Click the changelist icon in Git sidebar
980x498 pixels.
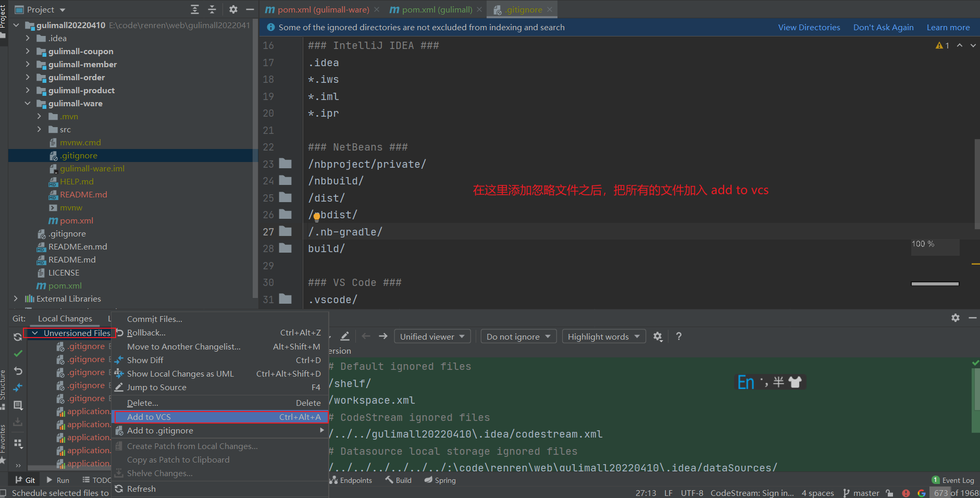point(18,405)
